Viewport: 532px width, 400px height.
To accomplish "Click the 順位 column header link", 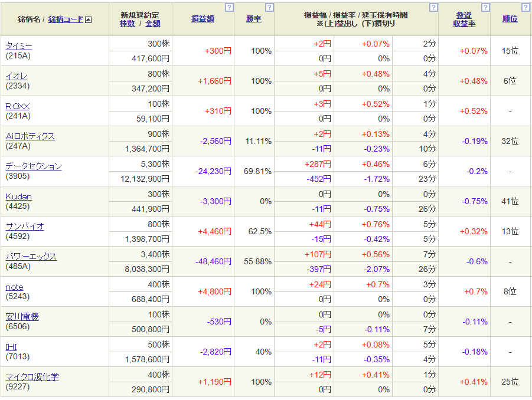I will (510, 19).
